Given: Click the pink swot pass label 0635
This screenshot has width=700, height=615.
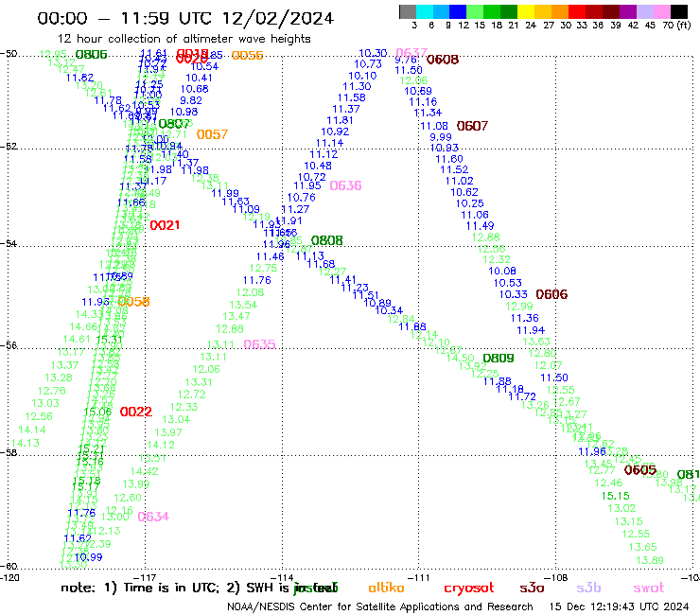Looking at the screenshot, I should (259, 344).
